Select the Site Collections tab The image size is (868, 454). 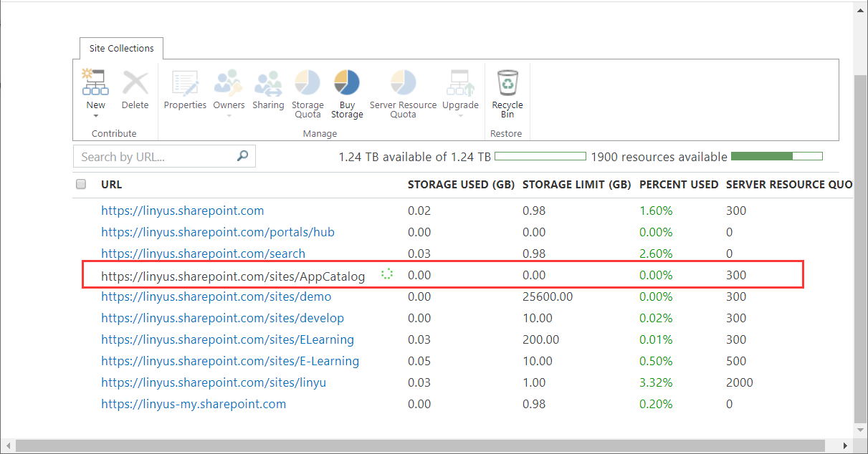tap(121, 48)
